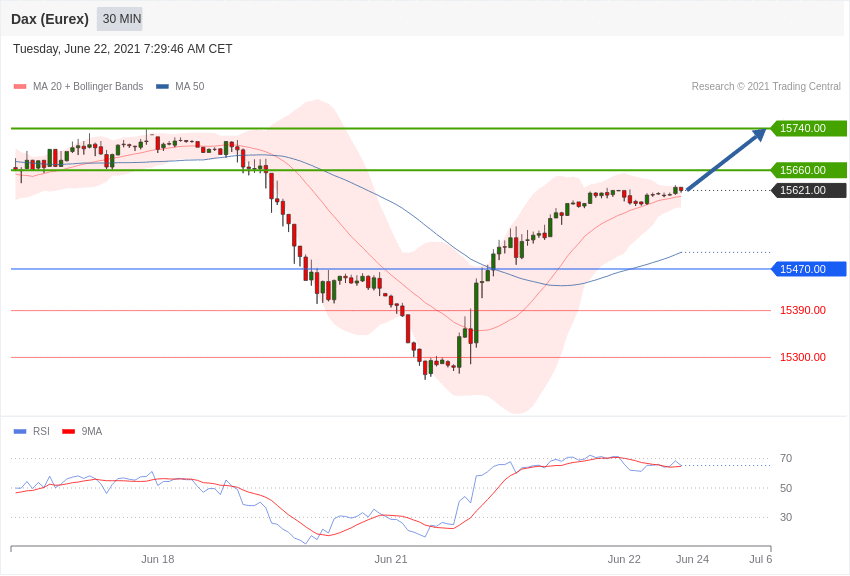
Task: Click the MA 20 + Bollinger Bands legend swatch
Action: [20, 87]
